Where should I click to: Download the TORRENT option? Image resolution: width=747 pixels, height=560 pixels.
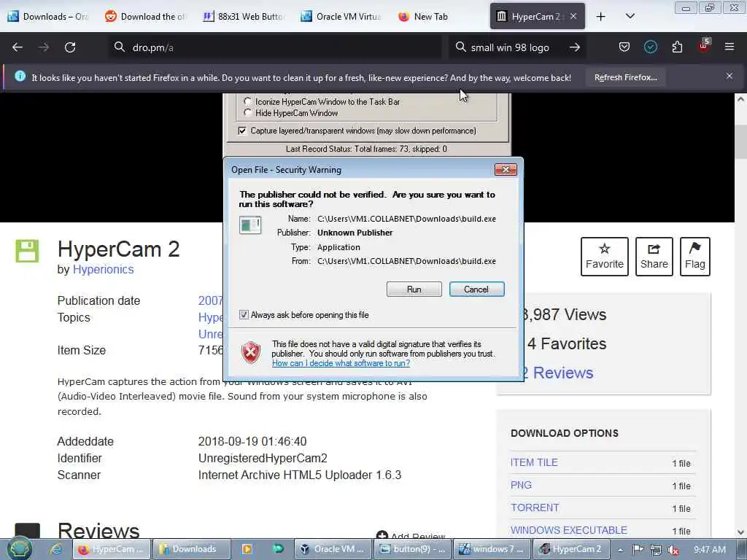coord(535,507)
